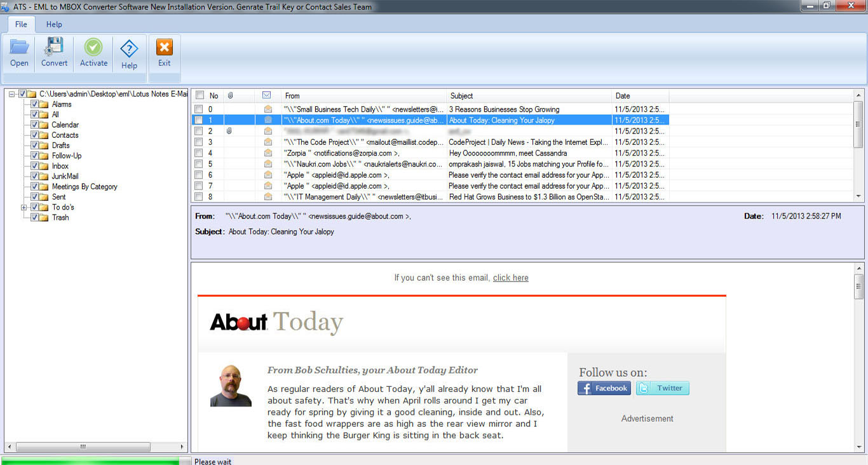Uncheck the Alarms folder checkbox
Viewport: 868px width, 465px height.
[x=35, y=104]
